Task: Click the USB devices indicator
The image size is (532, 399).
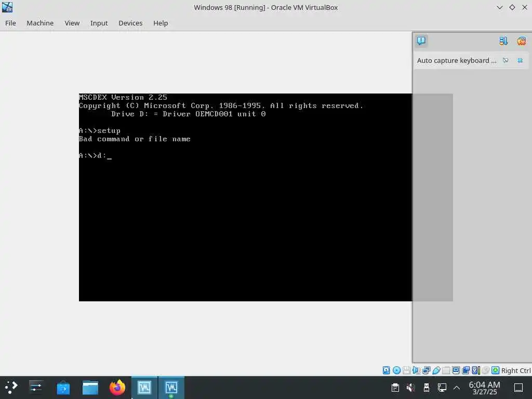Action: (436, 370)
